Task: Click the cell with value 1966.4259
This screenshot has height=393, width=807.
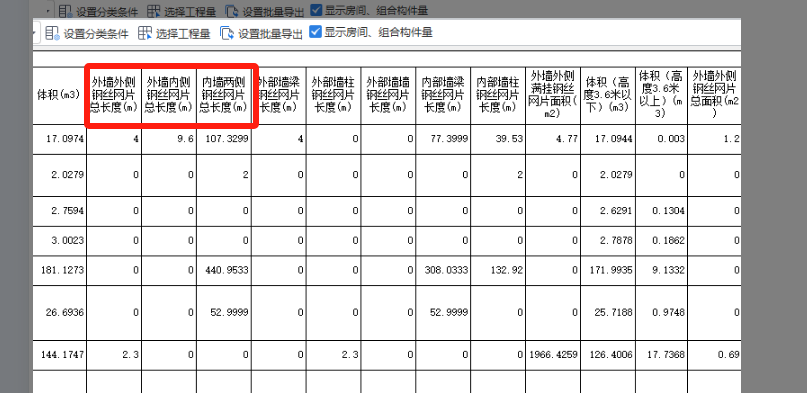Action: (x=553, y=354)
